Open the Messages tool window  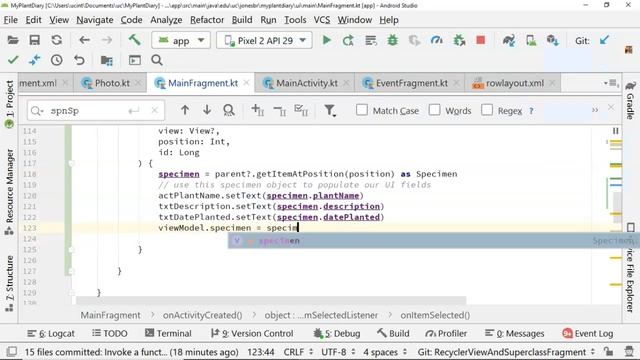(514, 333)
